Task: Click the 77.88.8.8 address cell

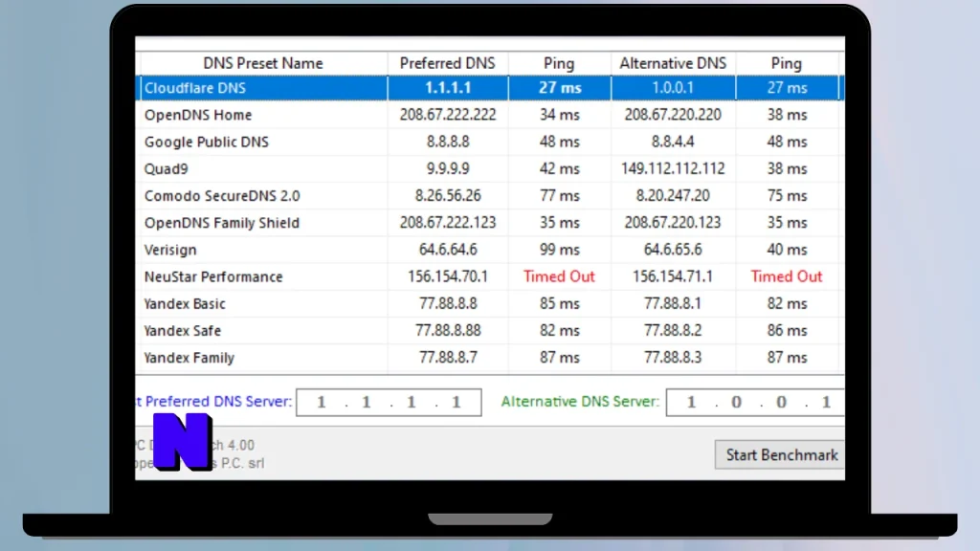Action: pyautogui.click(x=448, y=303)
